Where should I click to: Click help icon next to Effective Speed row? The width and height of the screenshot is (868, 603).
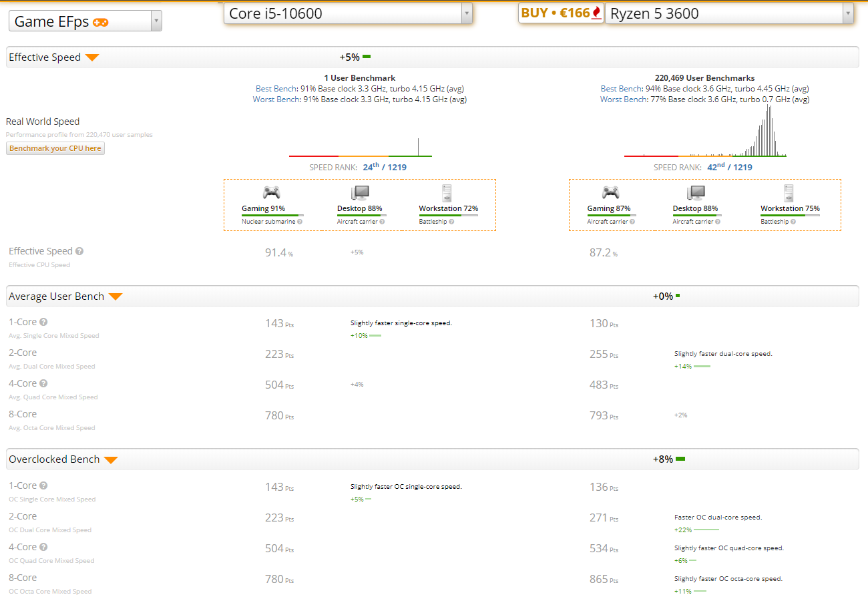click(79, 252)
